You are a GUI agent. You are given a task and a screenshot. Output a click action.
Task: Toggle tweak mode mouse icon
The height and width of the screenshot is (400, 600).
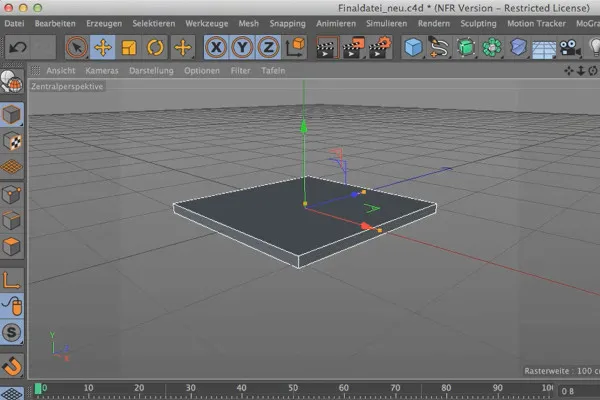click(11, 305)
